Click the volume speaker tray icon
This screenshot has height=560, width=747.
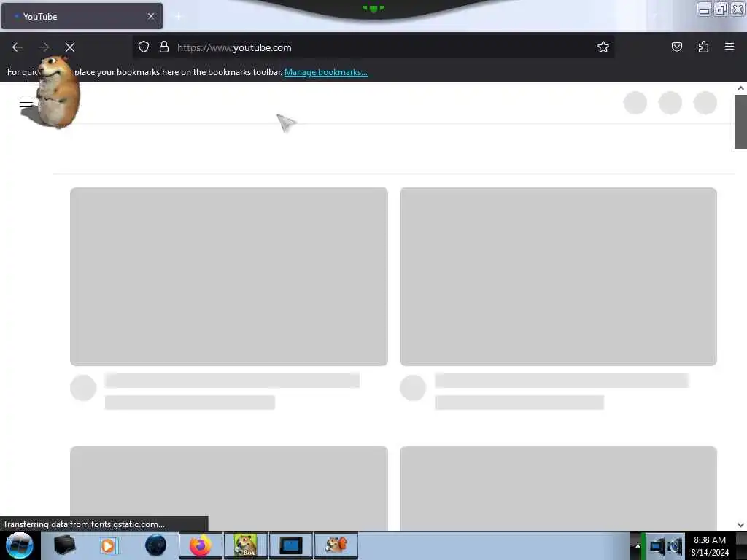675,546
